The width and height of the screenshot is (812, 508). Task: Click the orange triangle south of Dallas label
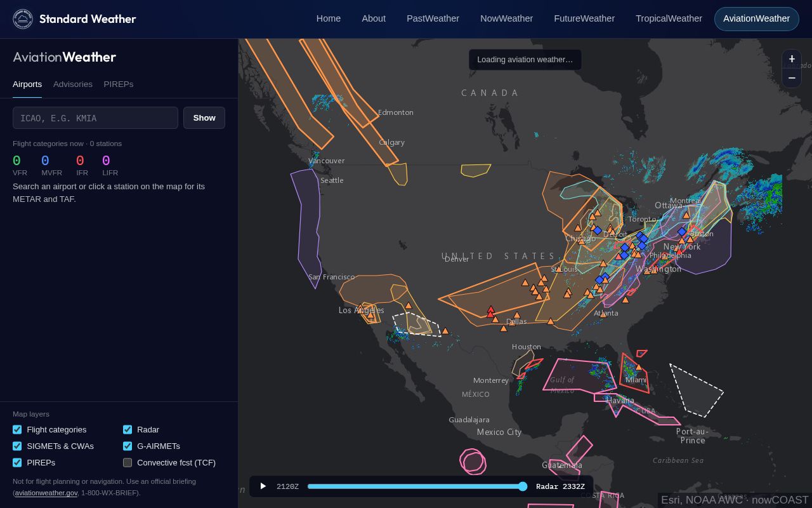[504, 328]
